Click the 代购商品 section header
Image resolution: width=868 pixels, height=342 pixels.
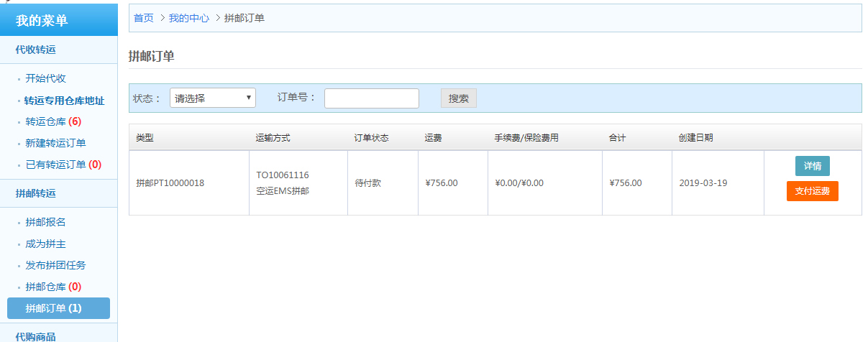pos(36,336)
